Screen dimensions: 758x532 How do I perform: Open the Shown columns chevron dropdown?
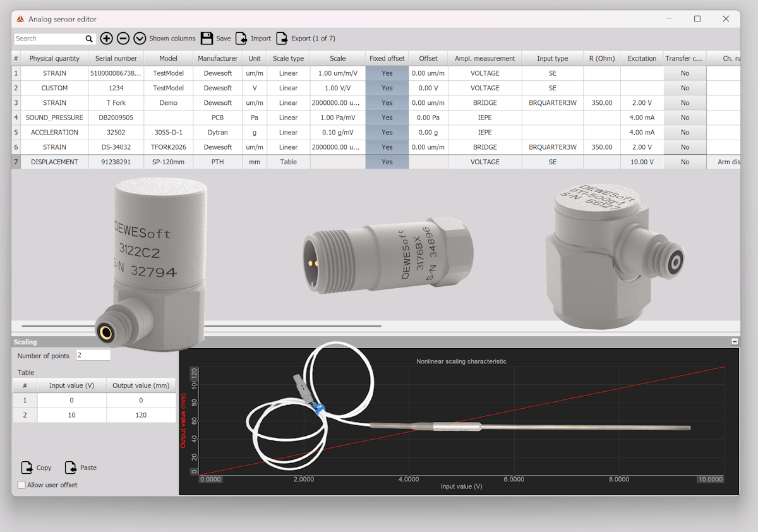140,38
